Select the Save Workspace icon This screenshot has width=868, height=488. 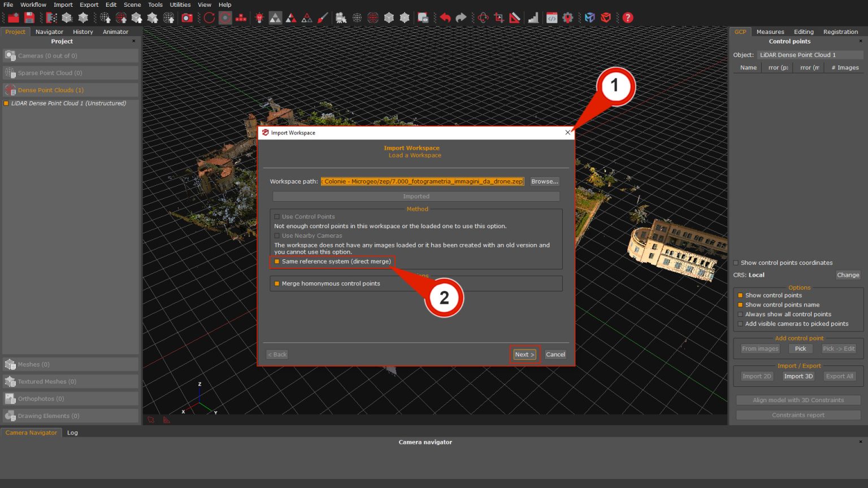tap(29, 18)
